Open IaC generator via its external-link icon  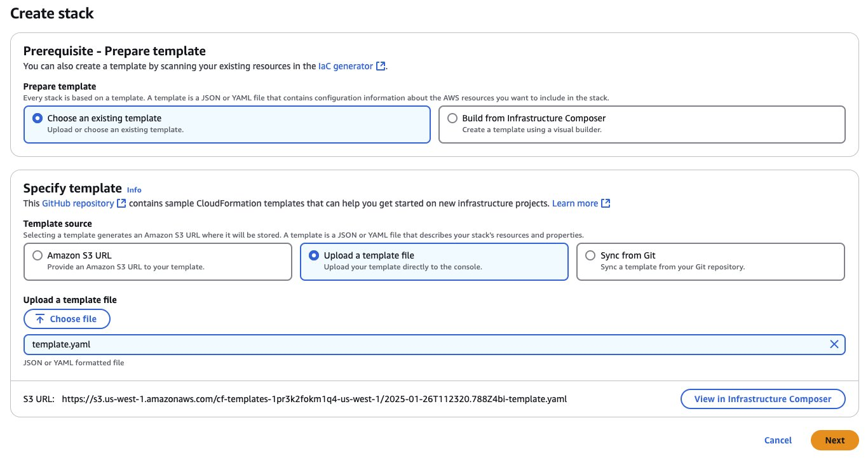(x=380, y=65)
